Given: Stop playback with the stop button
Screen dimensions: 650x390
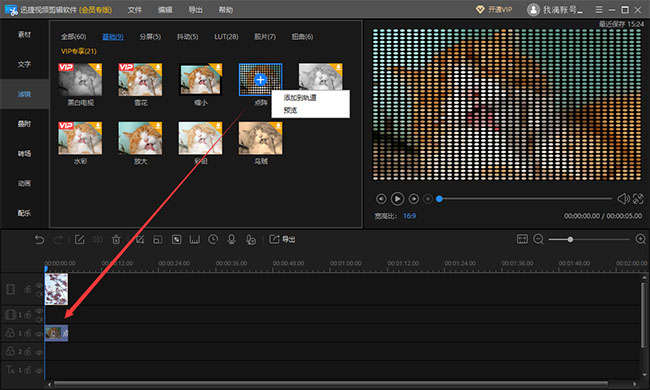Looking at the screenshot, I should tap(427, 199).
